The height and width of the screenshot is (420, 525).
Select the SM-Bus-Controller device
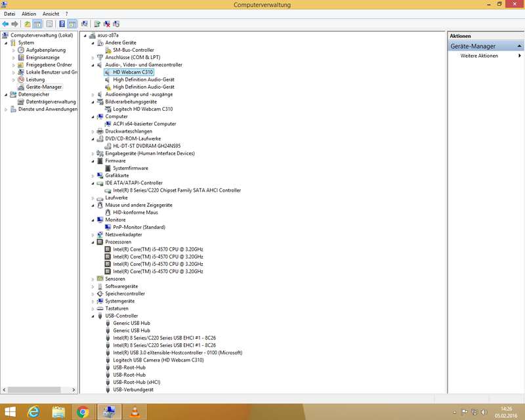[x=133, y=50]
